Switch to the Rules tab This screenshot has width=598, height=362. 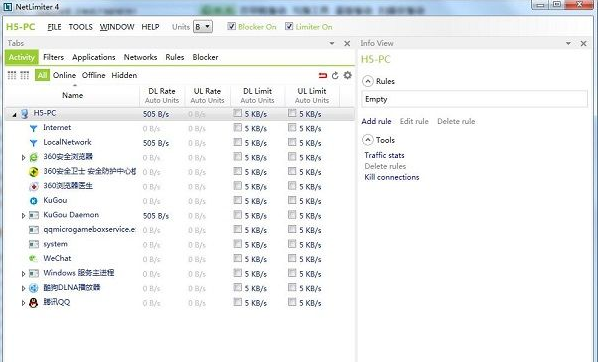click(175, 57)
